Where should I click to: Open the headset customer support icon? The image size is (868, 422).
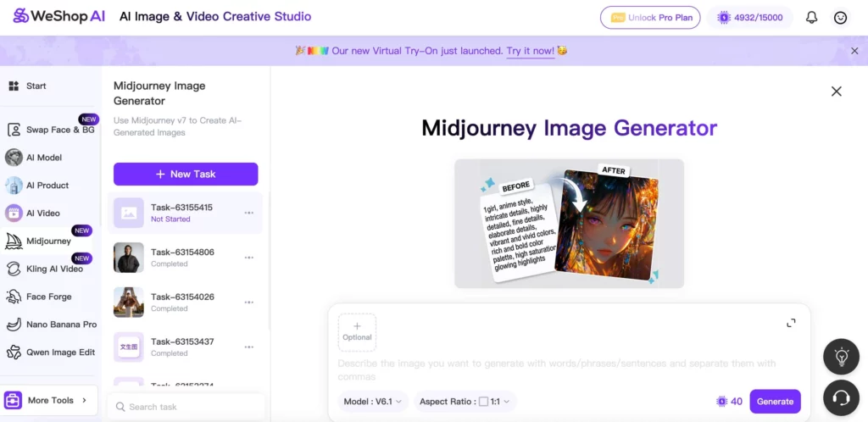click(841, 397)
